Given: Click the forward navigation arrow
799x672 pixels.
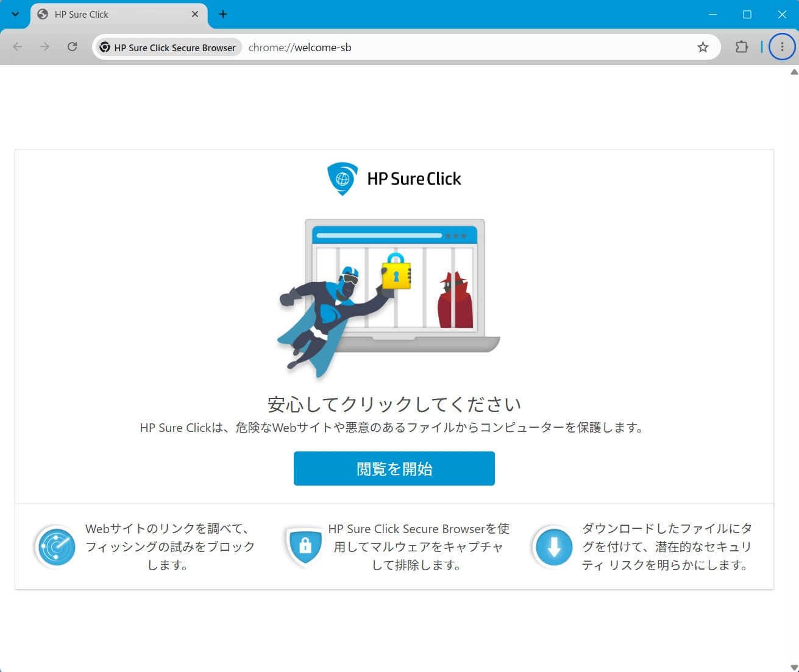Looking at the screenshot, I should 44,47.
